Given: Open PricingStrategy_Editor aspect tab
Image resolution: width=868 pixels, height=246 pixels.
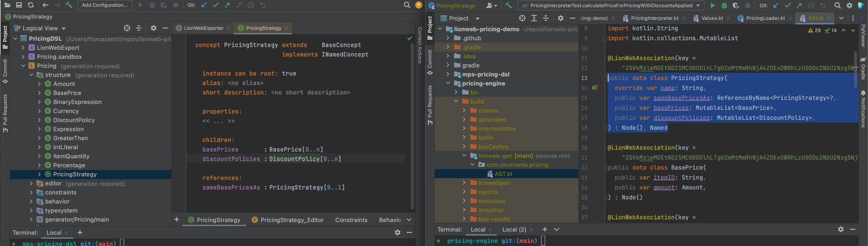Looking at the screenshot, I should tap(288, 220).
